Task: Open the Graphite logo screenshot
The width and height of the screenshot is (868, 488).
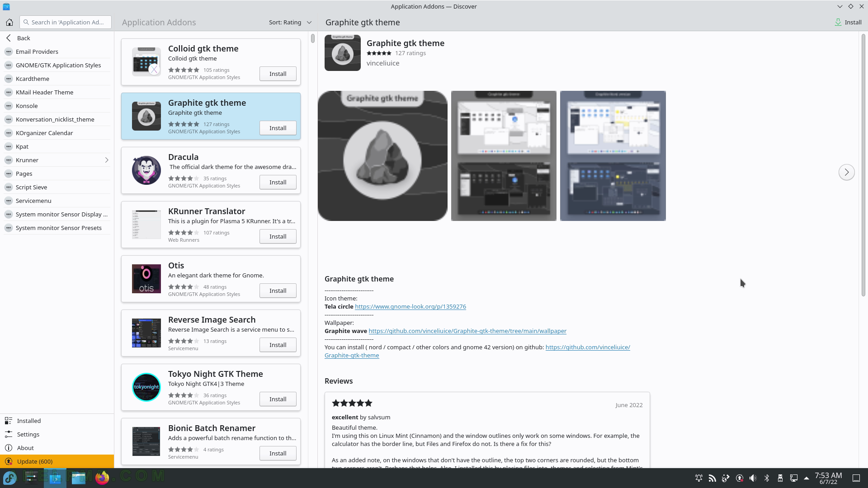Action: coord(382,156)
